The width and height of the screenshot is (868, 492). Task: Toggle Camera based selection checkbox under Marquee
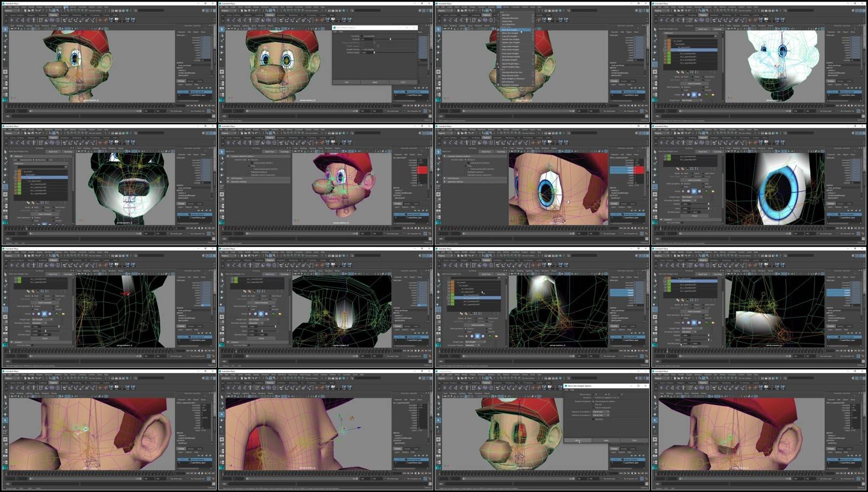[252, 163]
